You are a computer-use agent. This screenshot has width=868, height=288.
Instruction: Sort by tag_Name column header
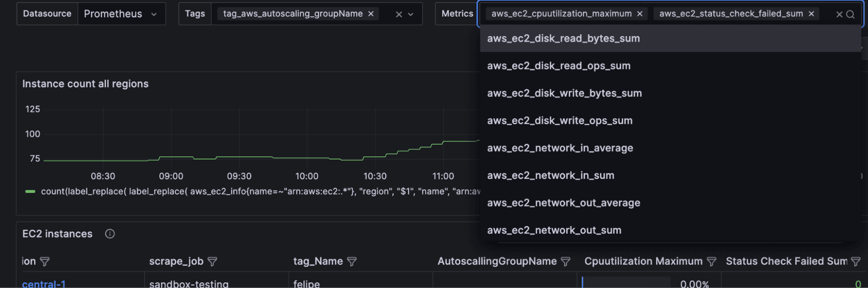point(318,261)
